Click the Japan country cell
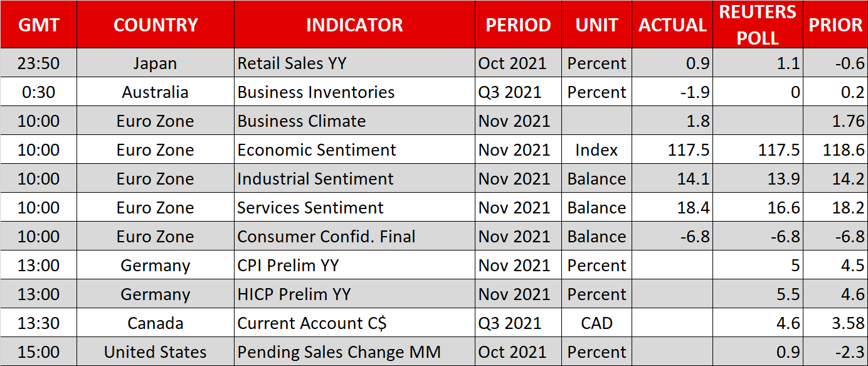The width and height of the screenshot is (868, 366). click(156, 63)
